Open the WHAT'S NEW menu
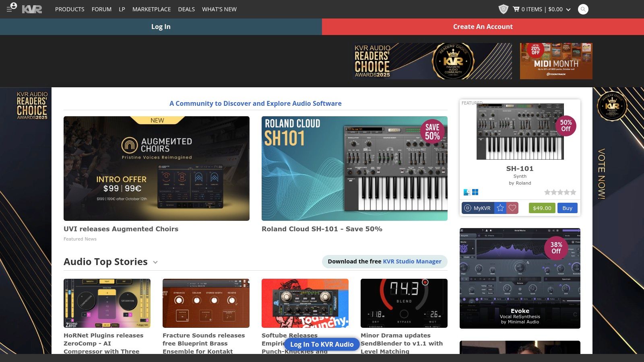Screen dimensions: 644x362 (x=219, y=9)
